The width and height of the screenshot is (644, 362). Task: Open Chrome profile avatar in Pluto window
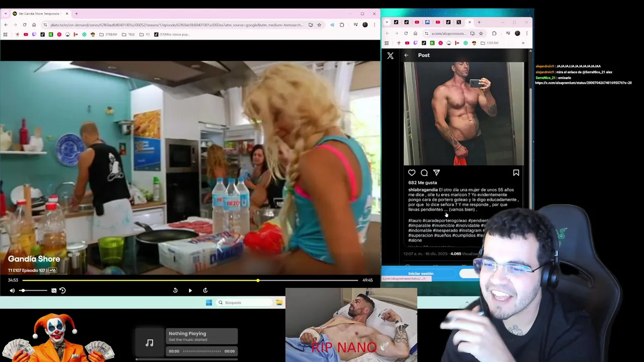[365, 25]
